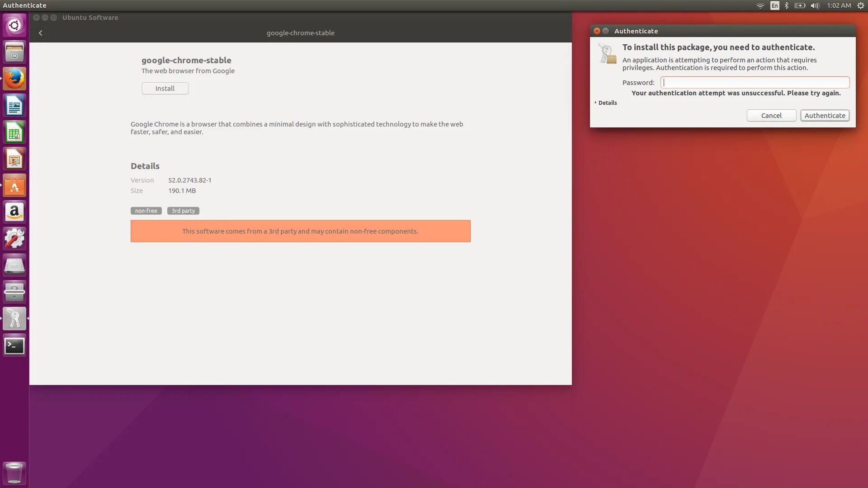Click the back arrow in Ubuntu Software
Viewport: 868px width, 488px height.
pyautogui.click(x=40, y=33)
